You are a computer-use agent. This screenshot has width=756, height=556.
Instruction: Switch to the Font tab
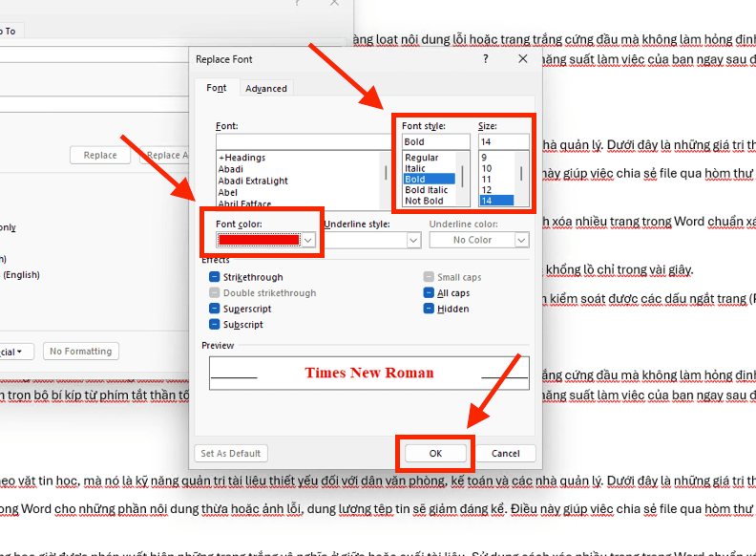(217, 88)
